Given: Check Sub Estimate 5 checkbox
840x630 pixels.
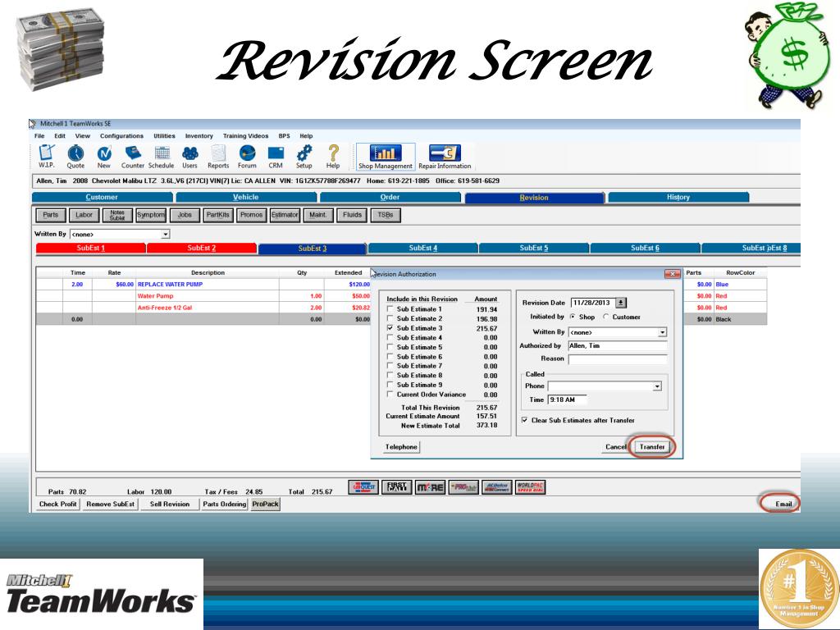Looking at the screenshot, I should [x=390, y=347].
